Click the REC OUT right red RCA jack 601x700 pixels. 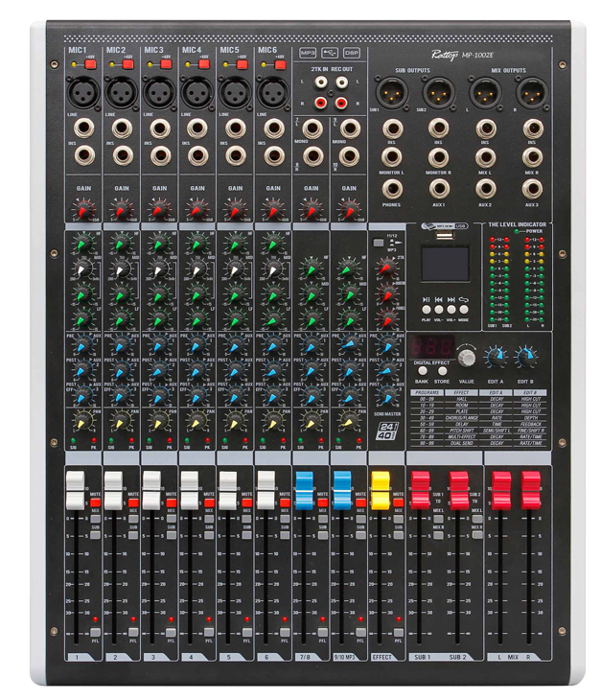(341, 104)
